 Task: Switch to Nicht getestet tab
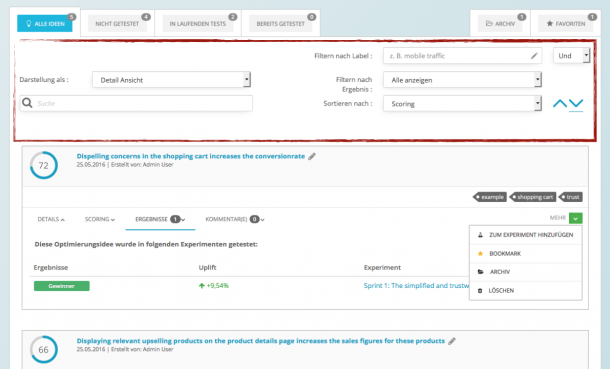(x=117, y=24)
